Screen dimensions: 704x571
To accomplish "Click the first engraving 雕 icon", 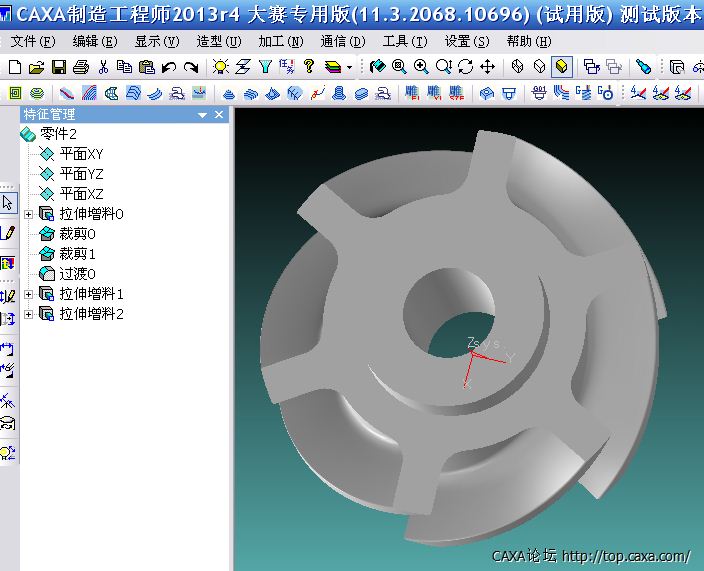I will (x=412, y=92).
